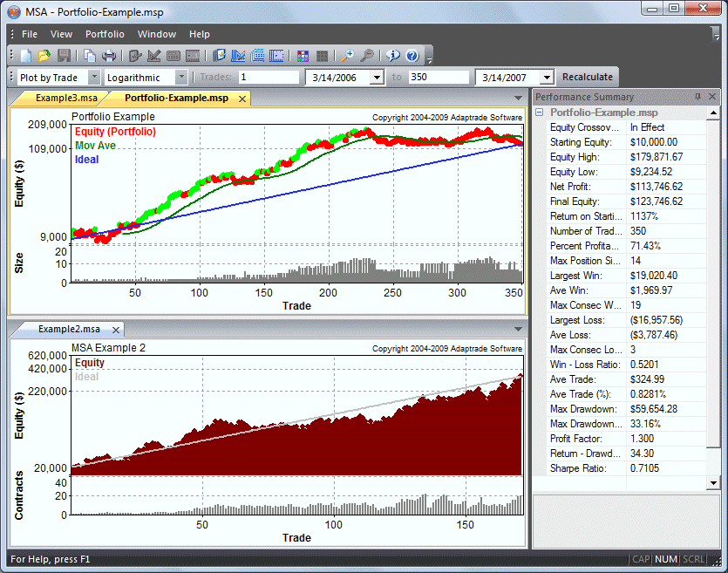The width and height of the screenshot is (728, 573).
Task: Click the SCRL indicator in status bar
Action: point(694,559)
